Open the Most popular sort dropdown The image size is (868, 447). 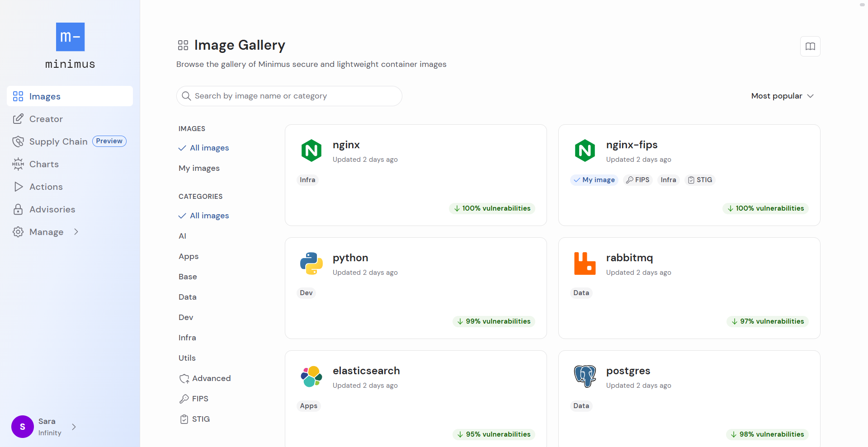pos(782,96)
